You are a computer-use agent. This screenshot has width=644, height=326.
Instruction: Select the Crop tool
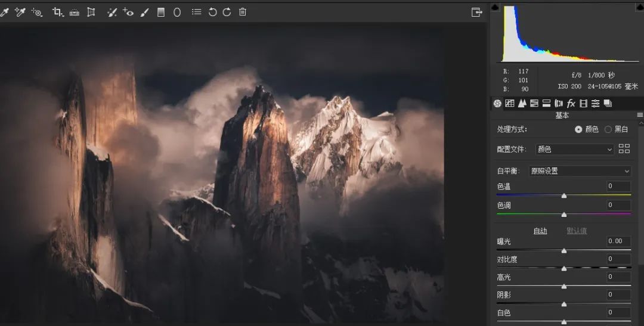point(58,13)
